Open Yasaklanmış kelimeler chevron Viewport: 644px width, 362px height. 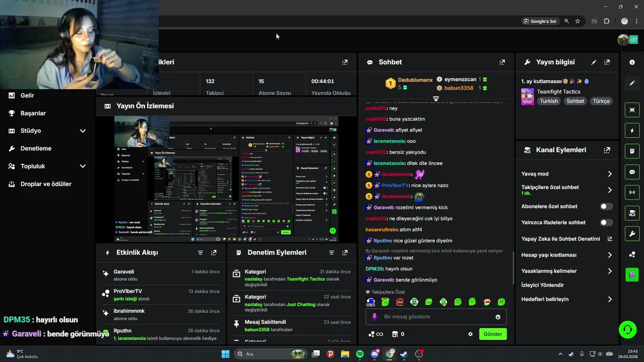(x=610, y=271)
